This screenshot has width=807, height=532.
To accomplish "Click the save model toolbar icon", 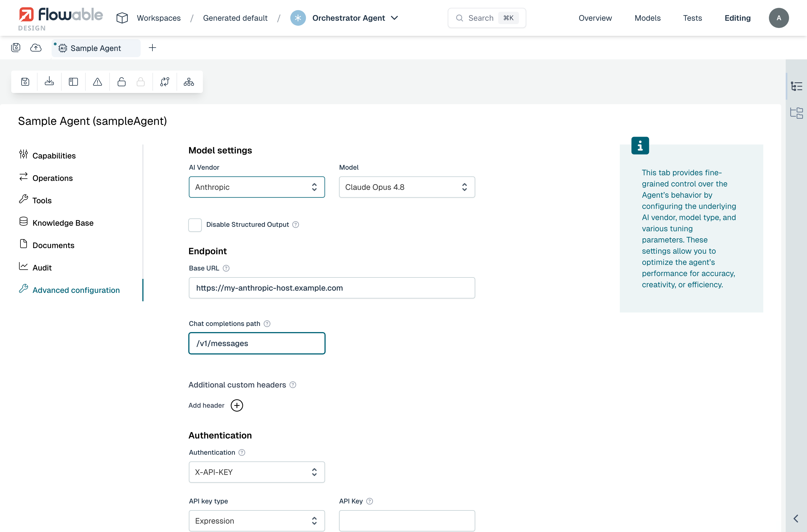I will (x=25, y=82).
